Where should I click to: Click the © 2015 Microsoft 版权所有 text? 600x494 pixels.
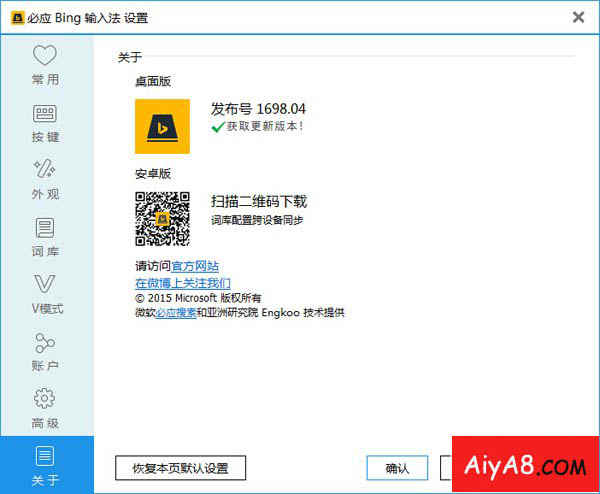pos(198,298)
